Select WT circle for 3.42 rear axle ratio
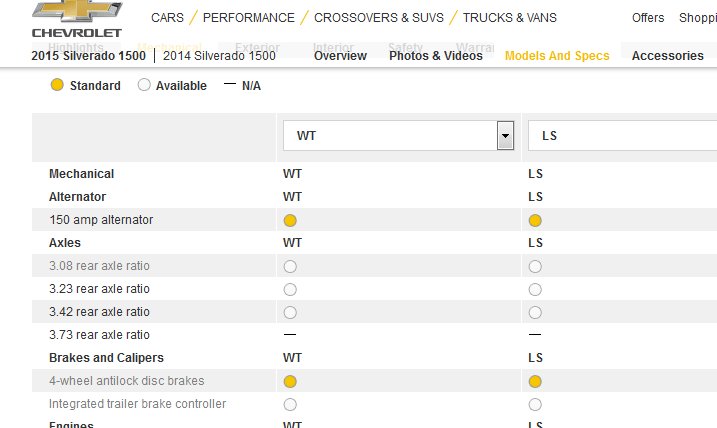The height and width of the screenshot is (428, 717). click(290, 312)
